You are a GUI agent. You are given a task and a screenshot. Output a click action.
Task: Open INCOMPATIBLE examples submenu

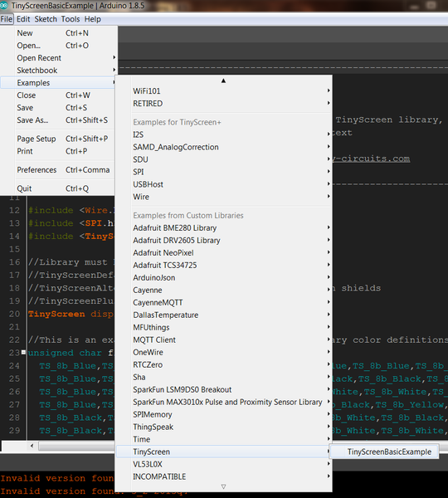224,476
